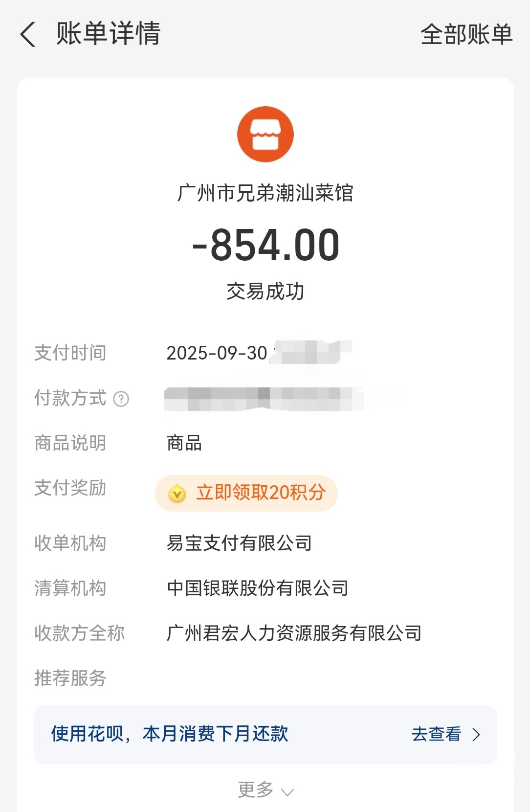Tap the payment date 2025-09-30
This screenshot has width=530, height=812.
point(217,353)
